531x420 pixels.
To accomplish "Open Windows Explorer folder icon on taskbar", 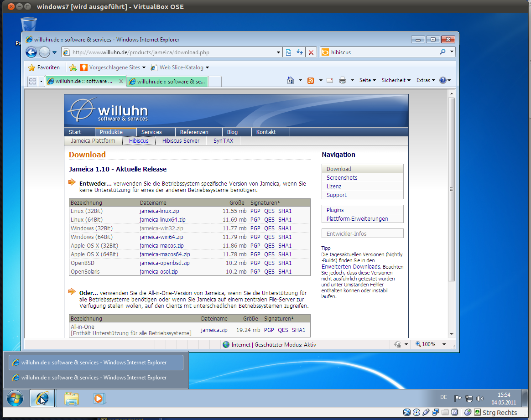I will pos(72,399).
